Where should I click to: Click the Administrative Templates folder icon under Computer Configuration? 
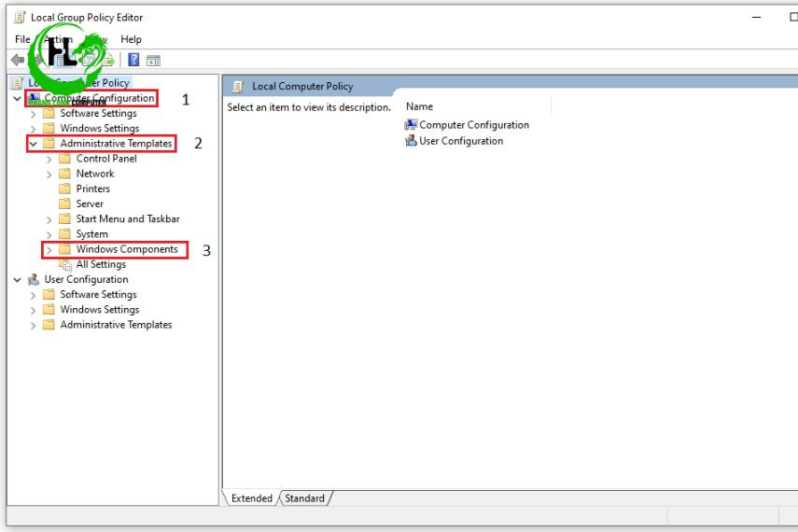49,143
